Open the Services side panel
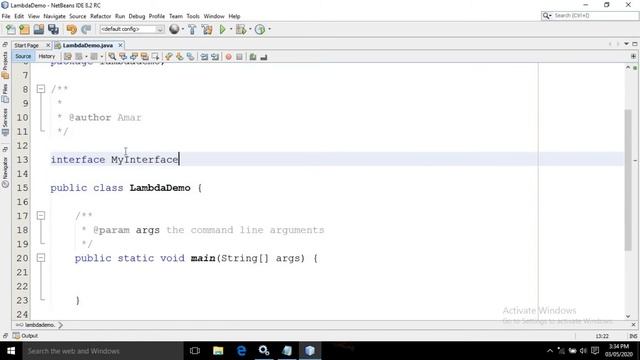Viewport: 640px width, 360px height. (5, 122)
